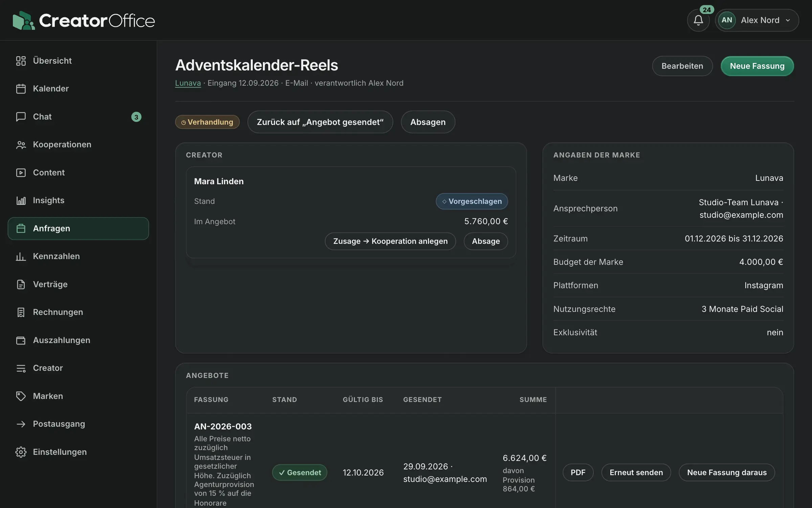812x508 pixels.
Task: Go to the Kennzahlen section label
Action: [x=57, y=256]
